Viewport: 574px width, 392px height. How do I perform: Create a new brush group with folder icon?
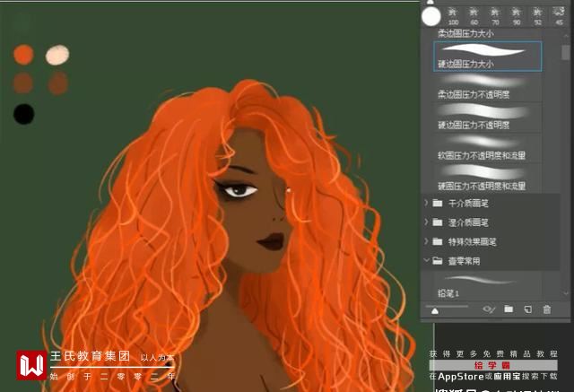pos(509,309)
